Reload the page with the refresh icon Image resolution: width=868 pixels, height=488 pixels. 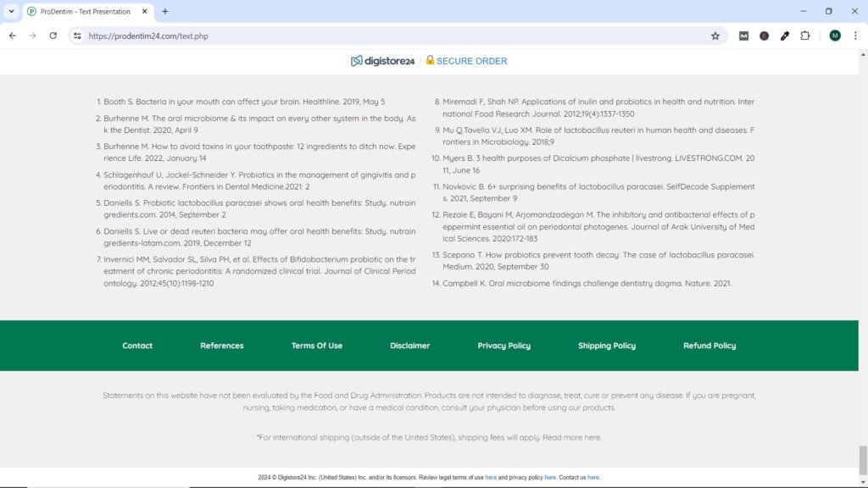(53, 36)
